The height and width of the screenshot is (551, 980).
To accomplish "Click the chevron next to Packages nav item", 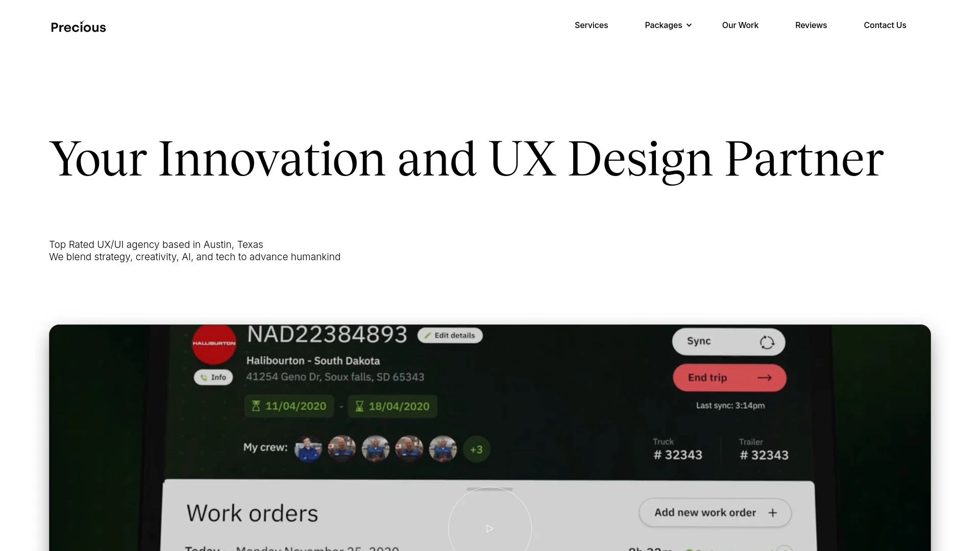I will (x=689, y=25).
